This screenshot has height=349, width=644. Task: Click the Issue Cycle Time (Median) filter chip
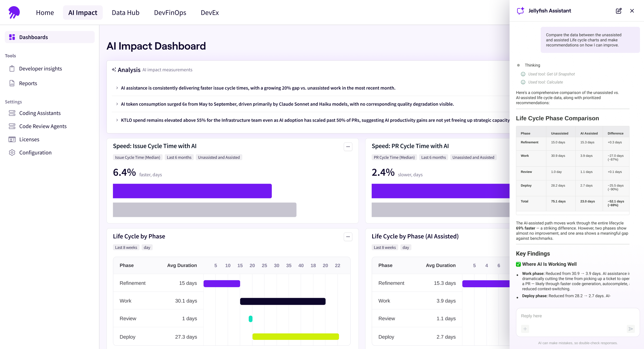click(137, 157)
